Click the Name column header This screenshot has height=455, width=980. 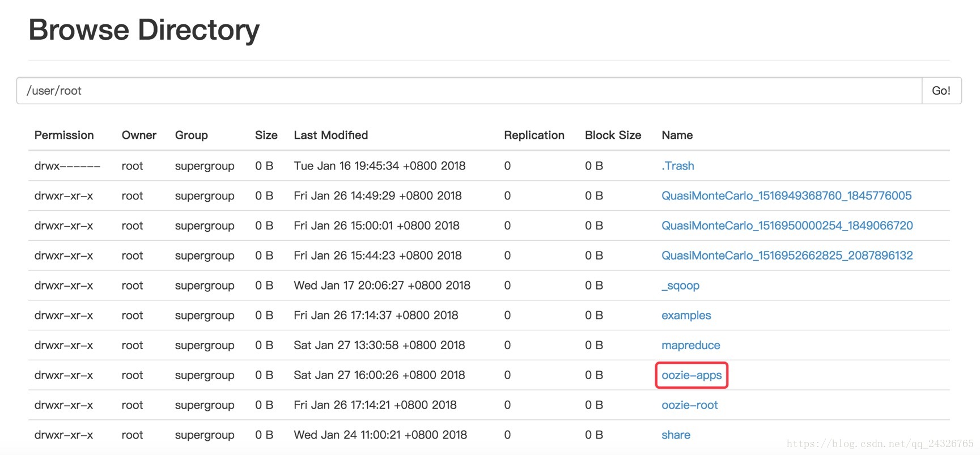click(677, 135)
